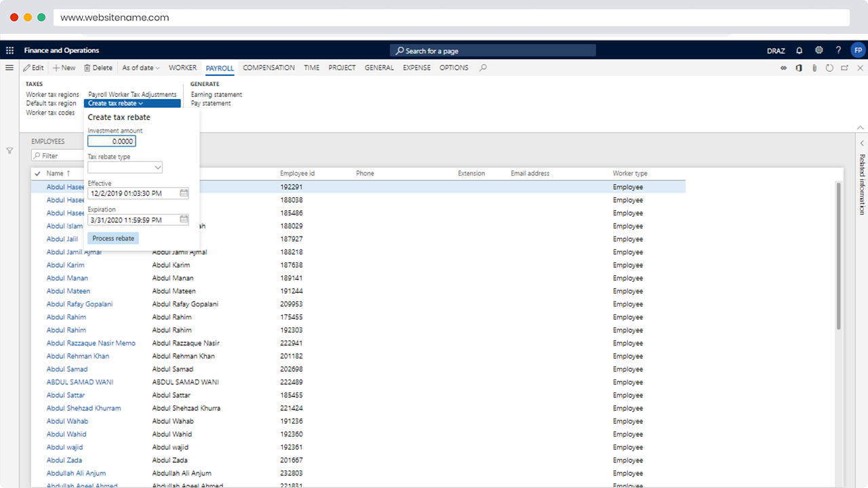Click the Edit pencil button

click(33, 68)
